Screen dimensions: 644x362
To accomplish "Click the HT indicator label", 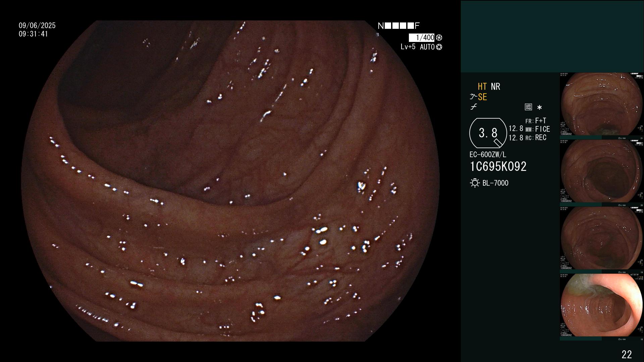I will click(482, 86).
